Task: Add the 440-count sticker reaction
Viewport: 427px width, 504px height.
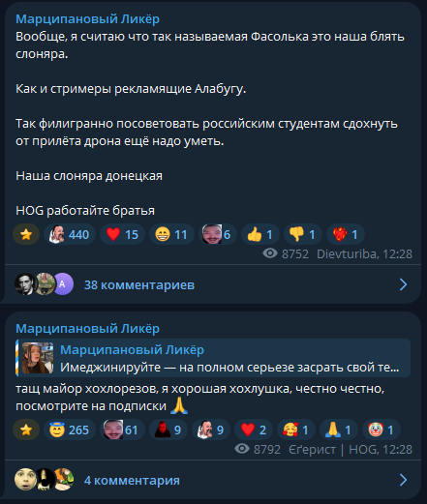Action: point(70,234)
